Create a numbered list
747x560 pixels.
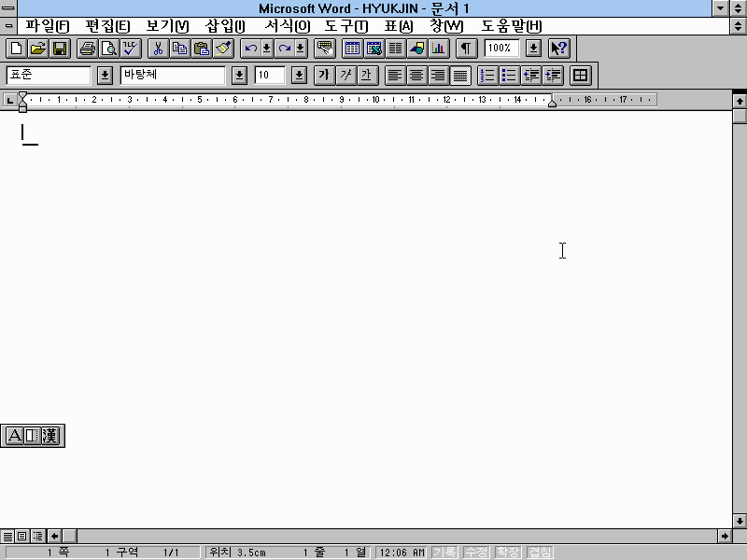(487, 76)
